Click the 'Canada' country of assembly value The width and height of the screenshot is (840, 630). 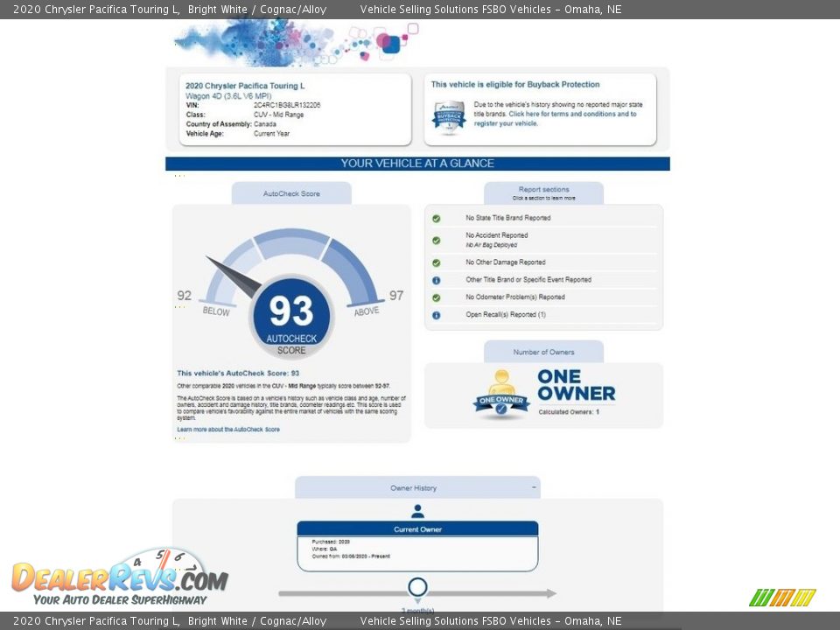tap(265, 124)
